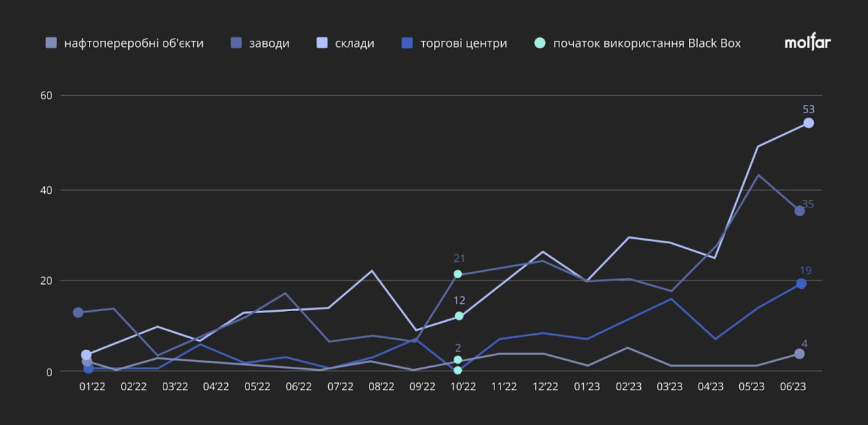Select the торгові центри legend label
Image resolution: width=868 pixels, height=425 pixels.
coord(463,43)
